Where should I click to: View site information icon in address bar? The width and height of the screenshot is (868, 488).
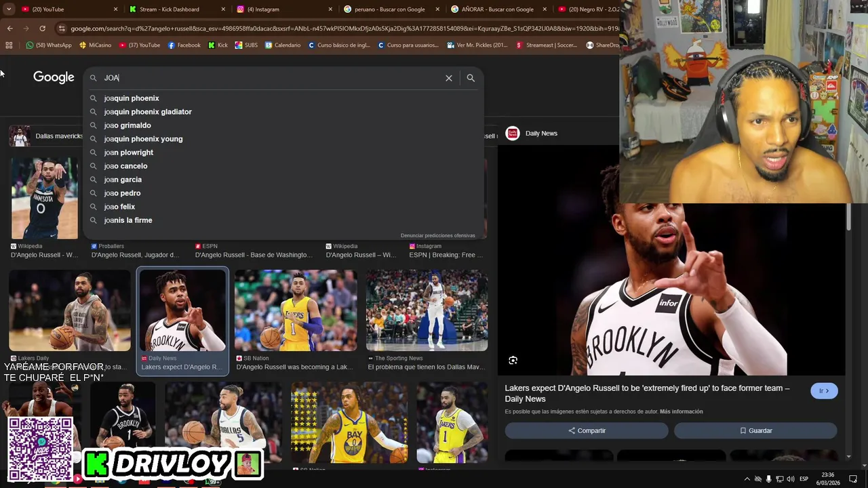point(62,28)
